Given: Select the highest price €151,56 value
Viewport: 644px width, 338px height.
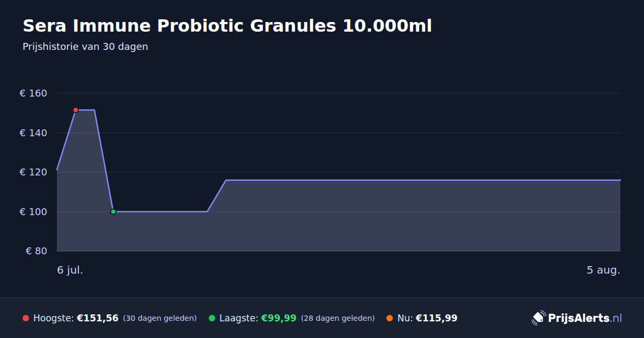Looking at the screenshot, I should (98, 318).
